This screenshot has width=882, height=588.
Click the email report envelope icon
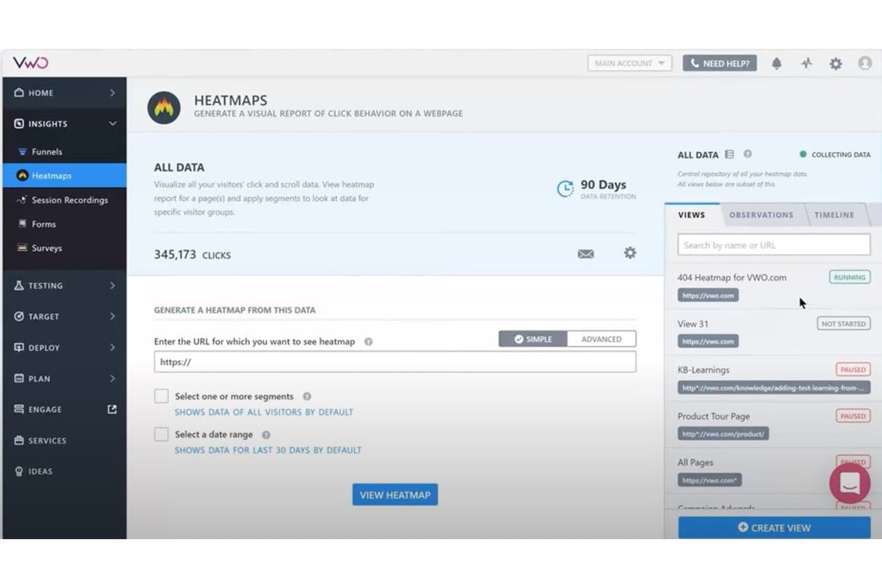tap(586, 254)
